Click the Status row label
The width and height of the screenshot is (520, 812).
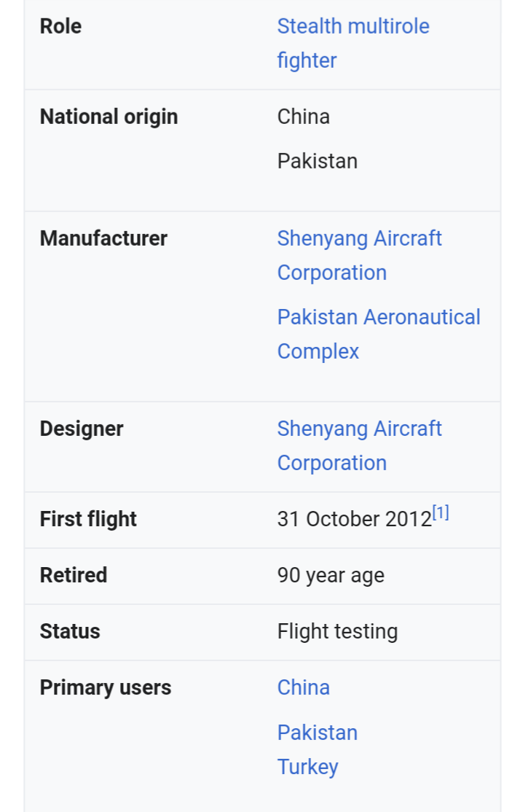click(x=70, y=631)
